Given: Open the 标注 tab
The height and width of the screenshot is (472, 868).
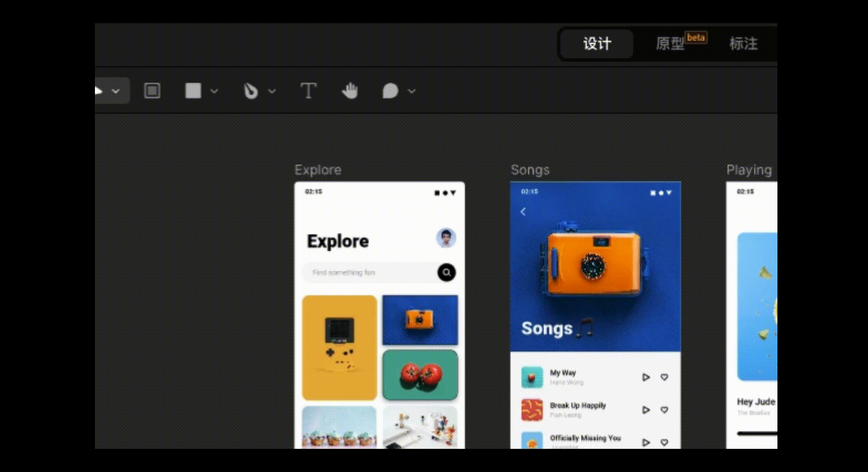Looking at the screenshot, I should [743, 44].
